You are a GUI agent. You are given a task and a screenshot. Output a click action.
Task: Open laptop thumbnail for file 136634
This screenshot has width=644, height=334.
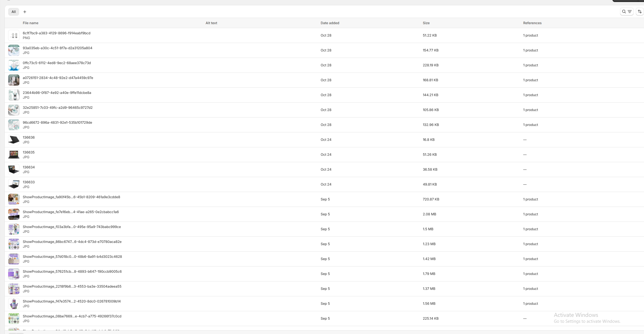pos(14,170)
